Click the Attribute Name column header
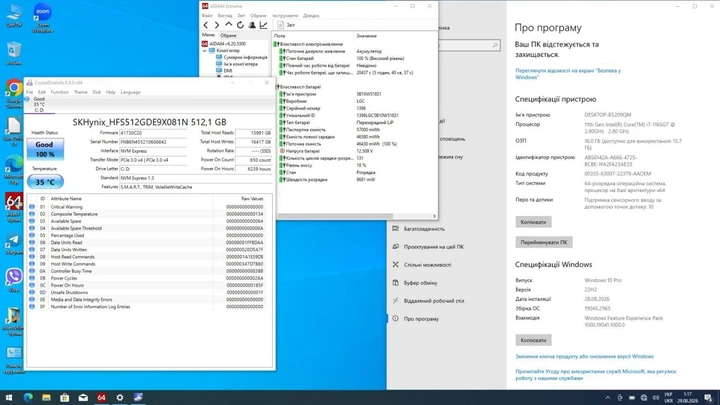Image resolution: width=720 pixels, height=405 pixels. [66, 199]
